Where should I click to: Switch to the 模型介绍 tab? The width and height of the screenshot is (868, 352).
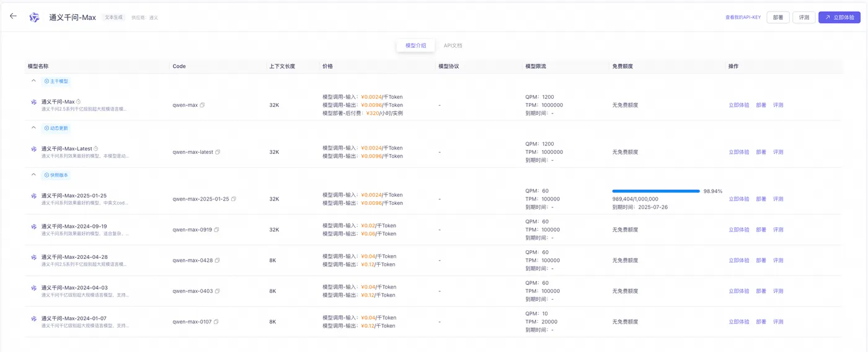[415, 45]
